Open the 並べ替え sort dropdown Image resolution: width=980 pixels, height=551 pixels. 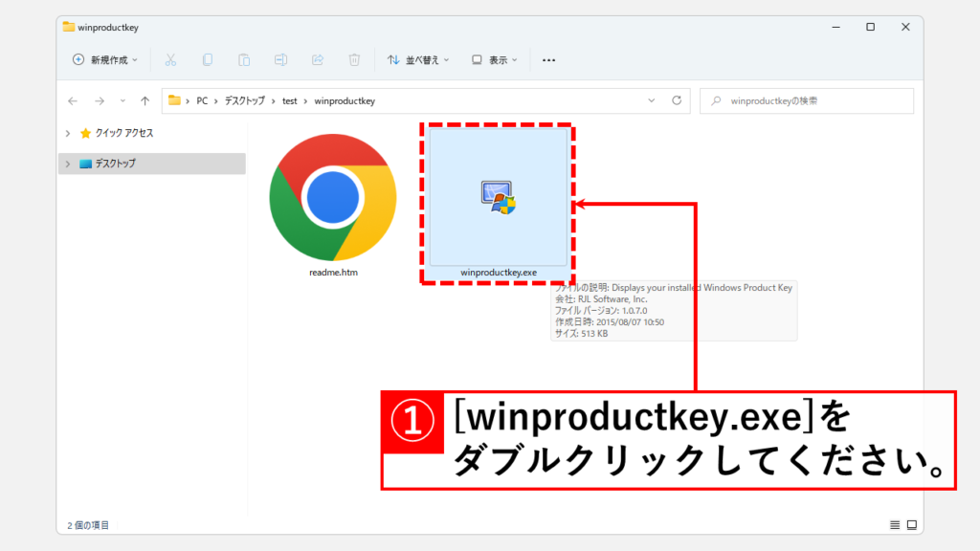(x=418, y=60)
